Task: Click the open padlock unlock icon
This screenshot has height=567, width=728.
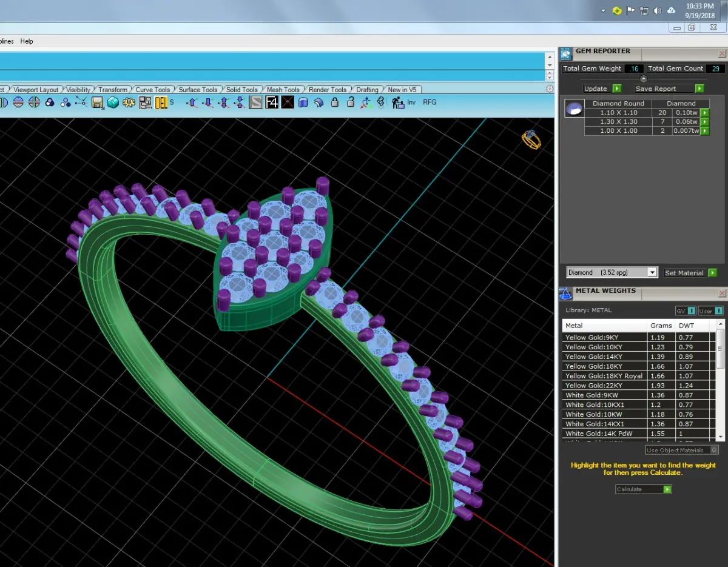Action: coord(350,102)
